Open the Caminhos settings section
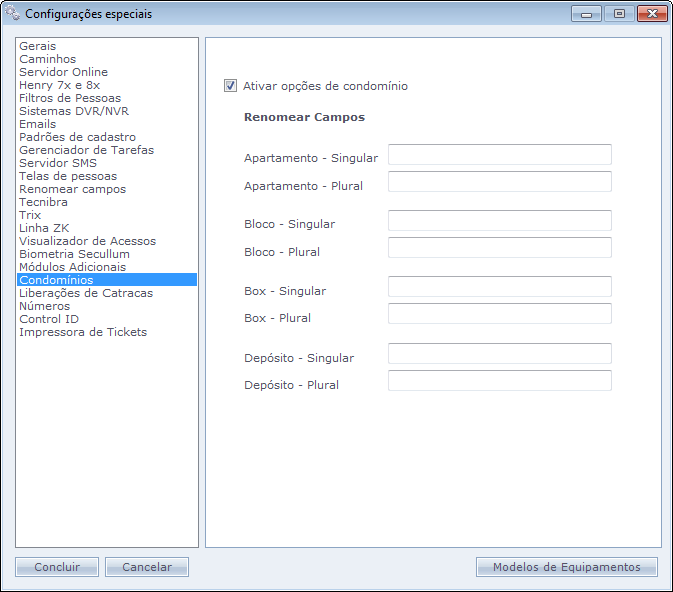Image resolution: width=673 pixels, height=592 pixels. [47, 59]
